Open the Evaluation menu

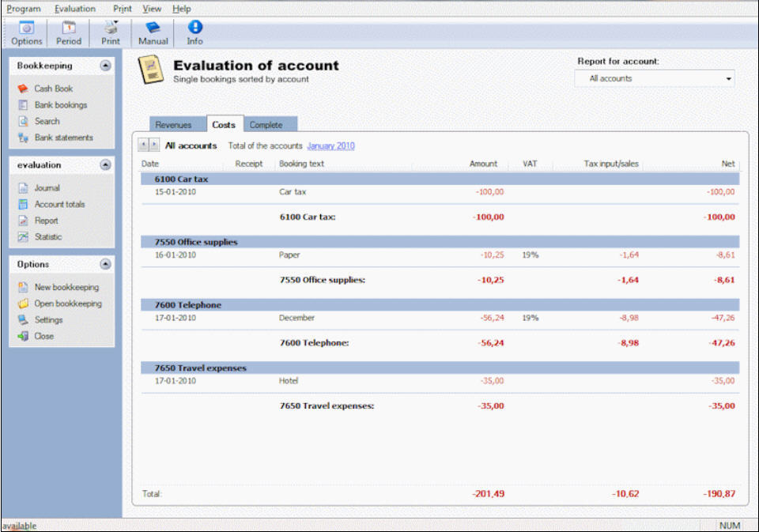pyautogui.click(x=75, y=9)
